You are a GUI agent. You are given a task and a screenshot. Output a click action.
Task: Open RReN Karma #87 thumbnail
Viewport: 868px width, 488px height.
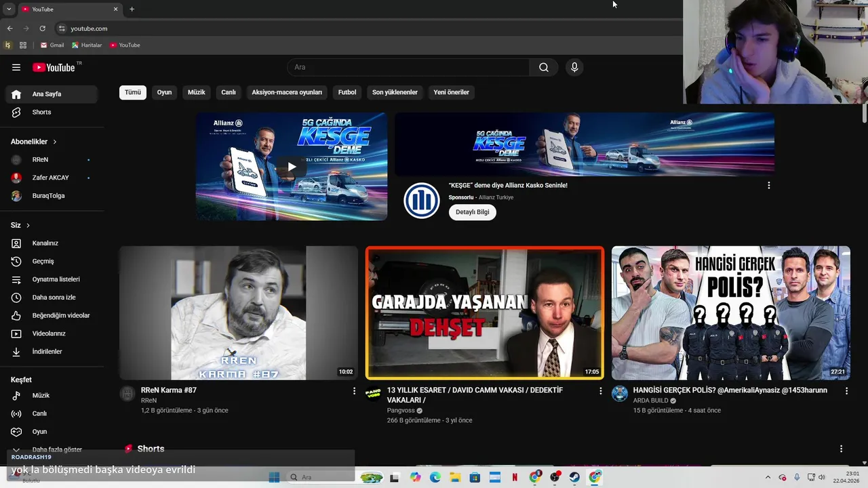click(239, 312)
